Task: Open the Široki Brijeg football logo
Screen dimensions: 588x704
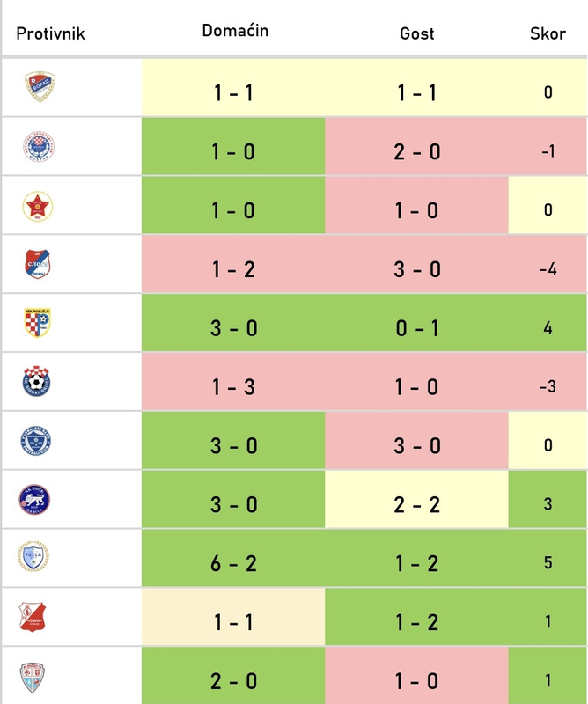Action: coord(36,381)
